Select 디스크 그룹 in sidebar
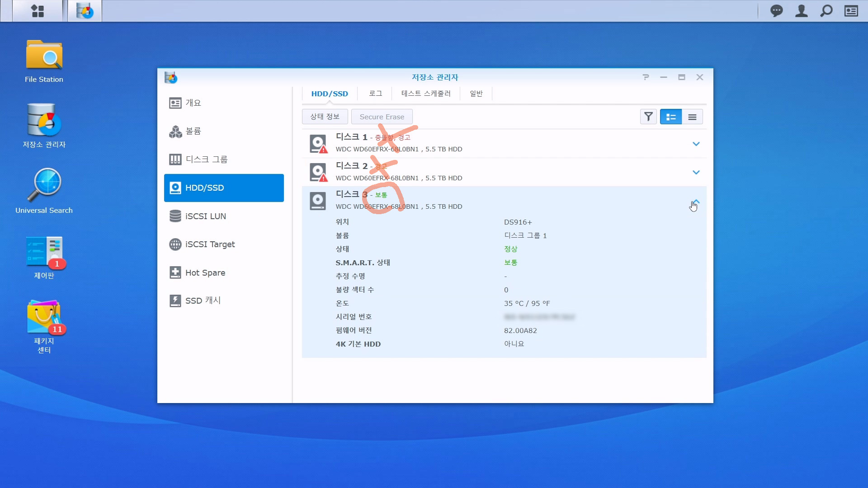 click(207, 160)
